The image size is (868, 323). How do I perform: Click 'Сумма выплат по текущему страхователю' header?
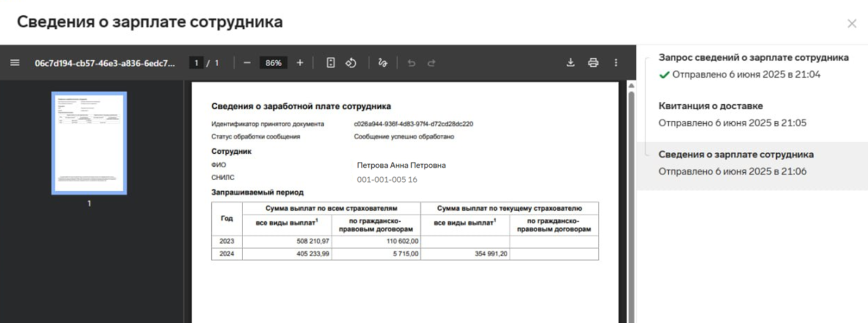click(x=509, y=208)
